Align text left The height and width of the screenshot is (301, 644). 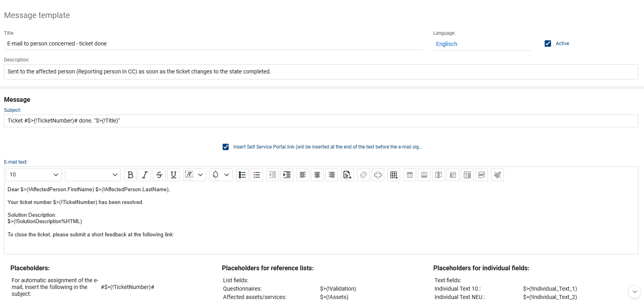click(x=303, y=175)
